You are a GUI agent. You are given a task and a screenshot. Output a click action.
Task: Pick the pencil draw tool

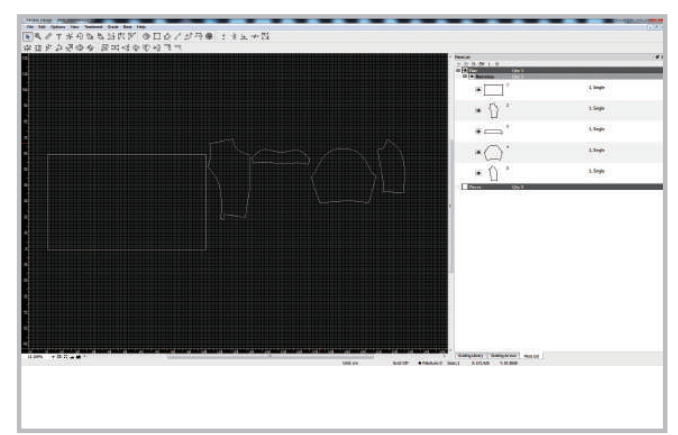tap(48, 37)
